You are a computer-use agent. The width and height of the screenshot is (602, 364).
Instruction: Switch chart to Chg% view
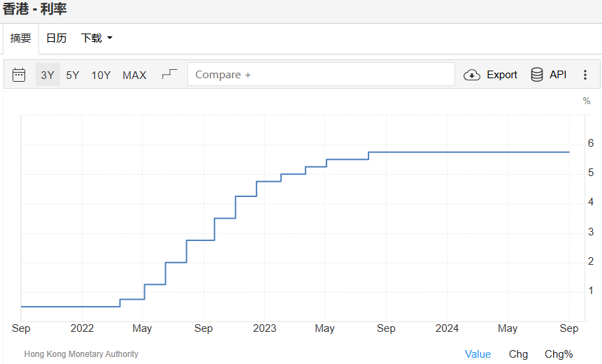tap(559, 354)
